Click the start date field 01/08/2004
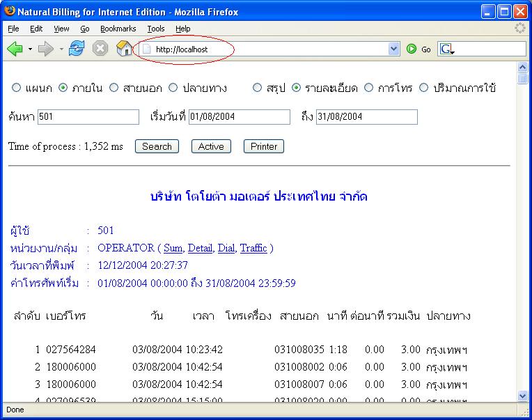 click(240, 117)
